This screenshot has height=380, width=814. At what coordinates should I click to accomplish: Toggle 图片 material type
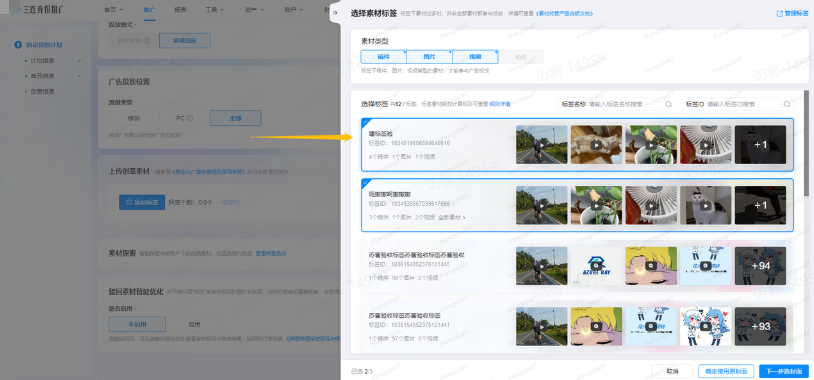tap(429, 57)
